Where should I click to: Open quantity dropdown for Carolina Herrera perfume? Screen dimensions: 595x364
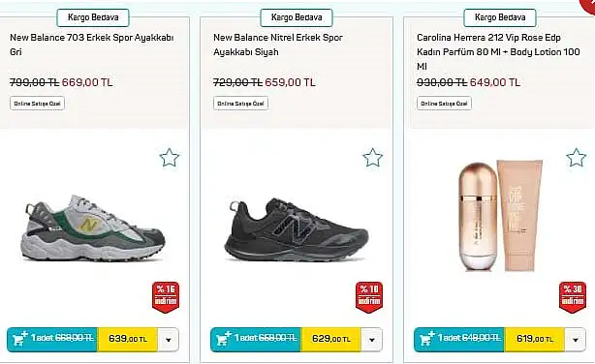pyautogui.click(x=575, y=340)
